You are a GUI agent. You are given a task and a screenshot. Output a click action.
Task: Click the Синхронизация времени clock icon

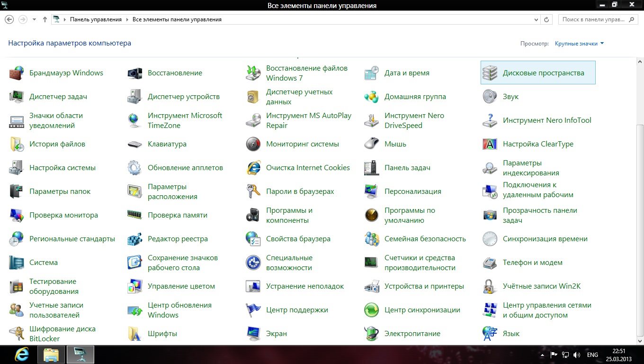pos(490,239)
